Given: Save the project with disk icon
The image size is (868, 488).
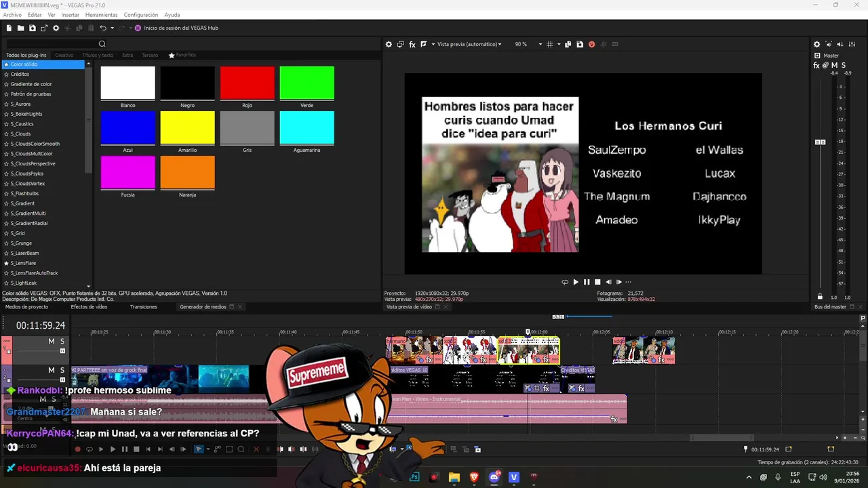Looking at the screenshot, I should tap(33, 28).
